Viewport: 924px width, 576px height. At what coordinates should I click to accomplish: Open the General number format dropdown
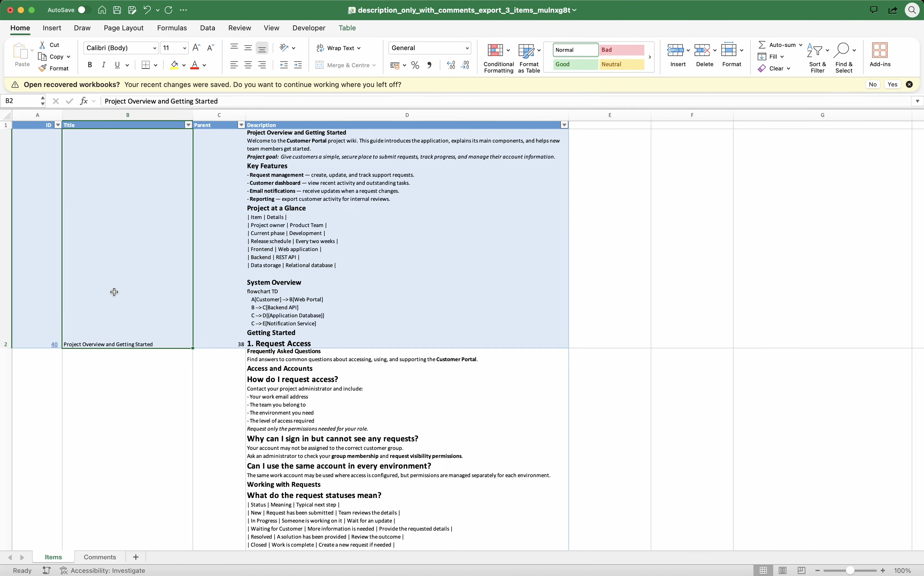pyautogui.click(x=467, y=48)
